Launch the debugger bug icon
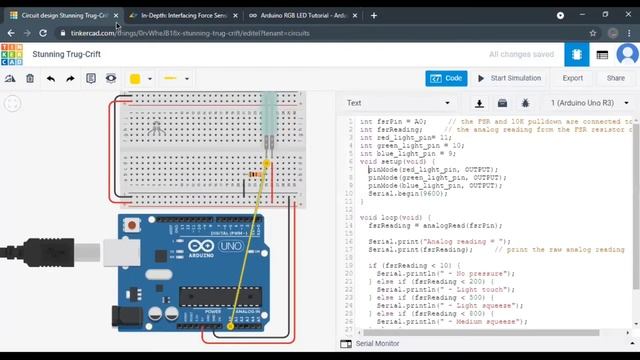The width and height of the screenshot is (640, 360). click(x=525, y=103)
